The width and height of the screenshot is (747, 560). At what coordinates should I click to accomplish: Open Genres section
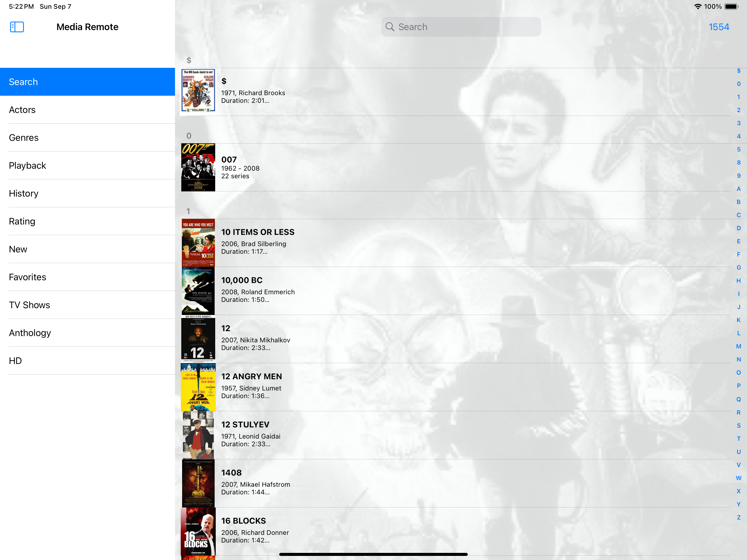[x=87, y=138]
